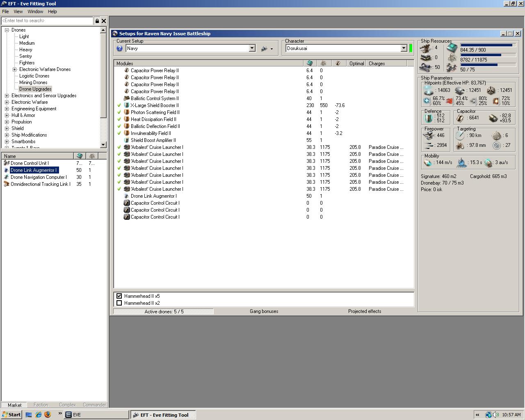
Task: Click the turret hardpoints icon in Ship Resources
Action: (426, 48)
